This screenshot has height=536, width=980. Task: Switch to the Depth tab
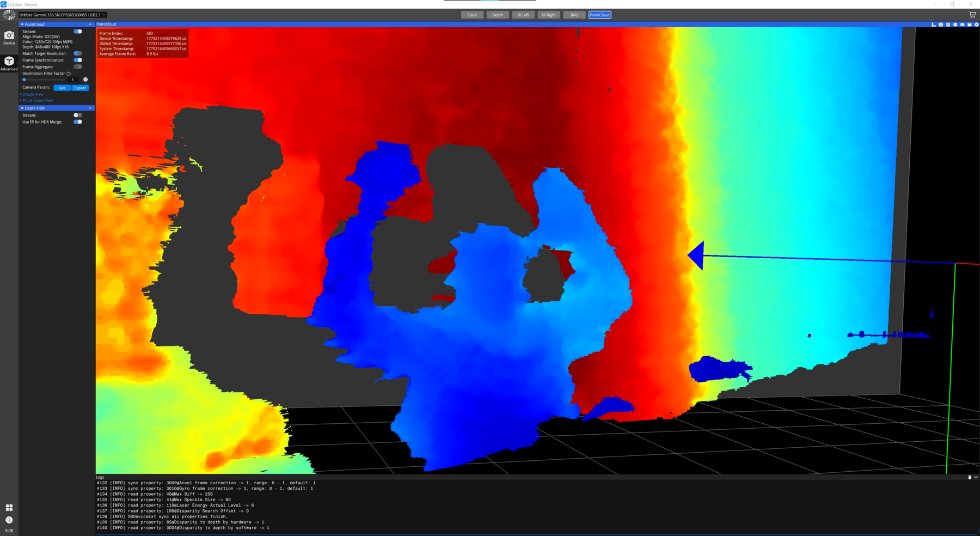(498, 15)
